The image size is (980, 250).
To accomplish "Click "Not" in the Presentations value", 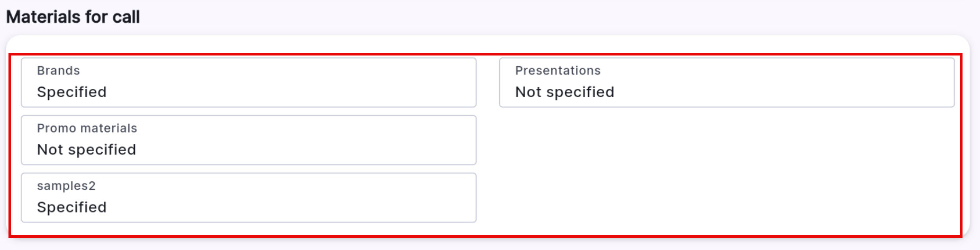I will point(528,92).
